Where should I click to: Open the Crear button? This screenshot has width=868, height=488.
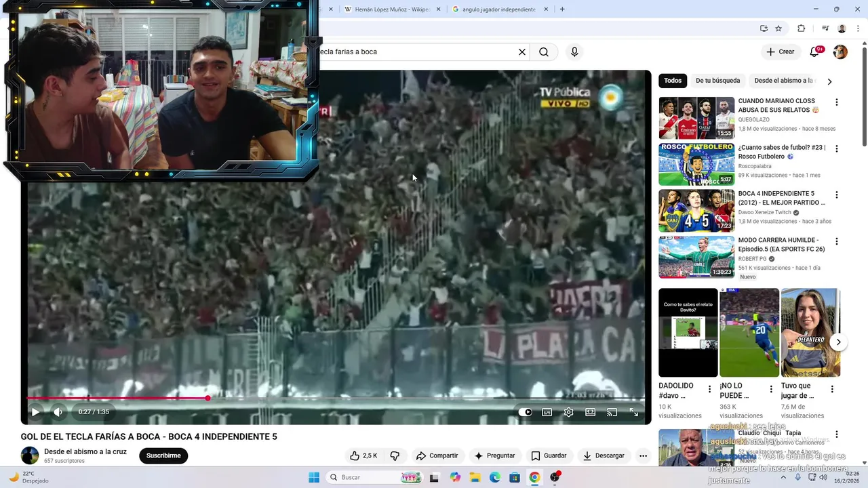(780, 52)
